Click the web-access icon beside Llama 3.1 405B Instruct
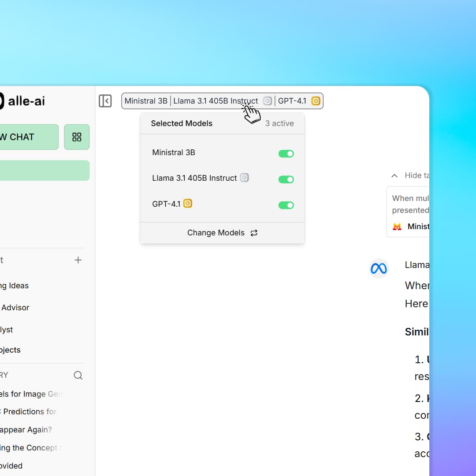 [x=245, y=178]
